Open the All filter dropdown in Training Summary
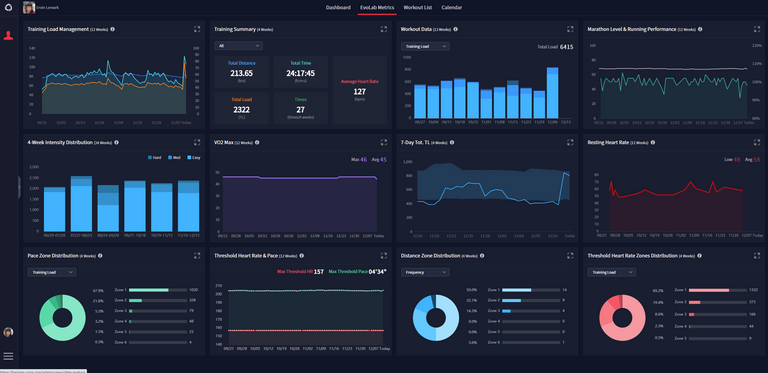 (239, 46)
